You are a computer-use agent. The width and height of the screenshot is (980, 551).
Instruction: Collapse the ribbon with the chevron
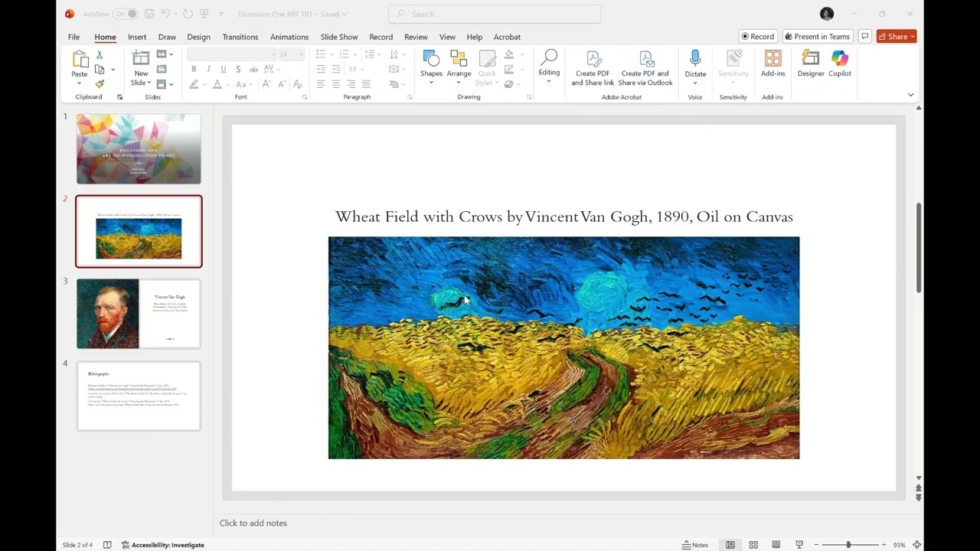click(910, 95)
